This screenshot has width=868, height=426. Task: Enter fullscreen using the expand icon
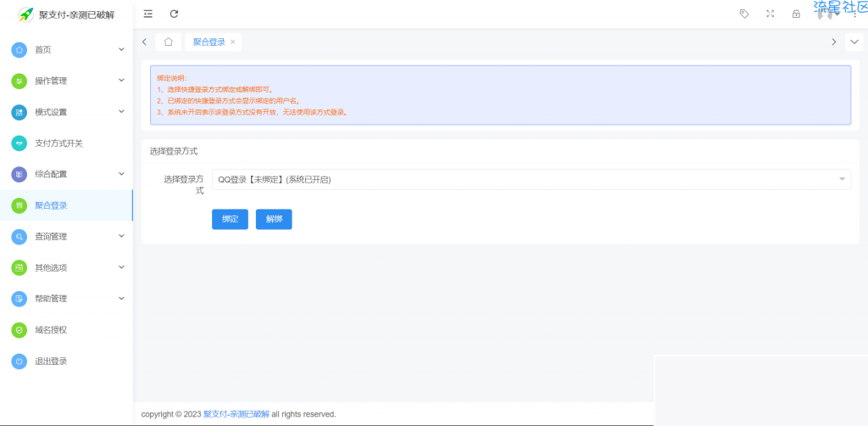pos(770,14)
